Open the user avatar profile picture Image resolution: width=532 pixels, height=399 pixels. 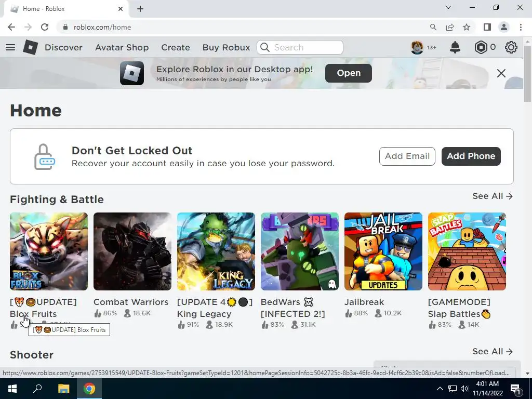tap(417, 47)
